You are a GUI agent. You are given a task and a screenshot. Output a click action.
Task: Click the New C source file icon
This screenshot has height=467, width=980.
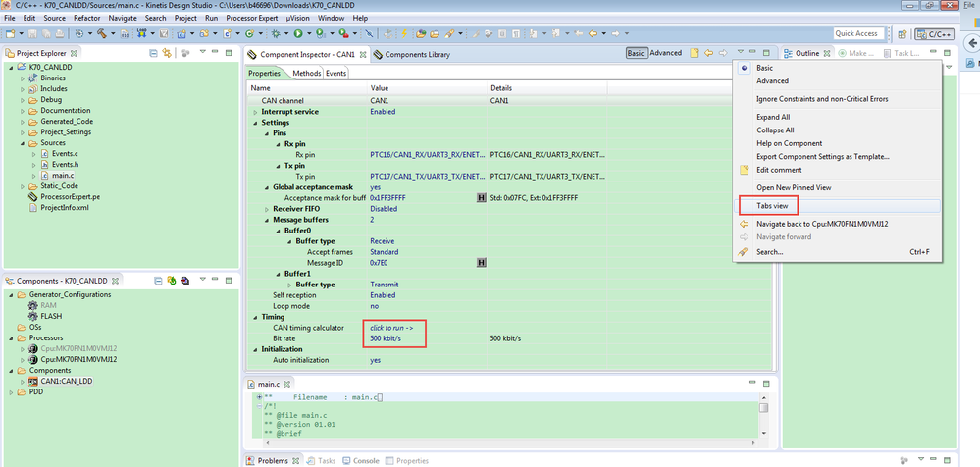(x=227, y=33)
